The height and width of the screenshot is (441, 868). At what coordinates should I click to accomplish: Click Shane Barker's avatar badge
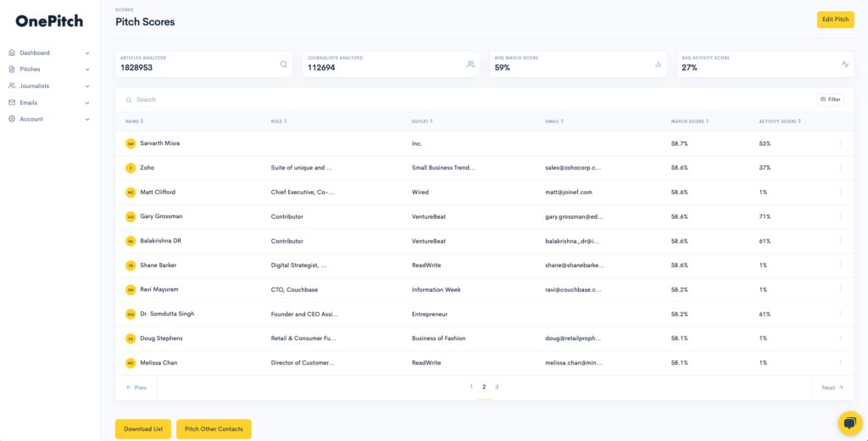pos(131,265)
